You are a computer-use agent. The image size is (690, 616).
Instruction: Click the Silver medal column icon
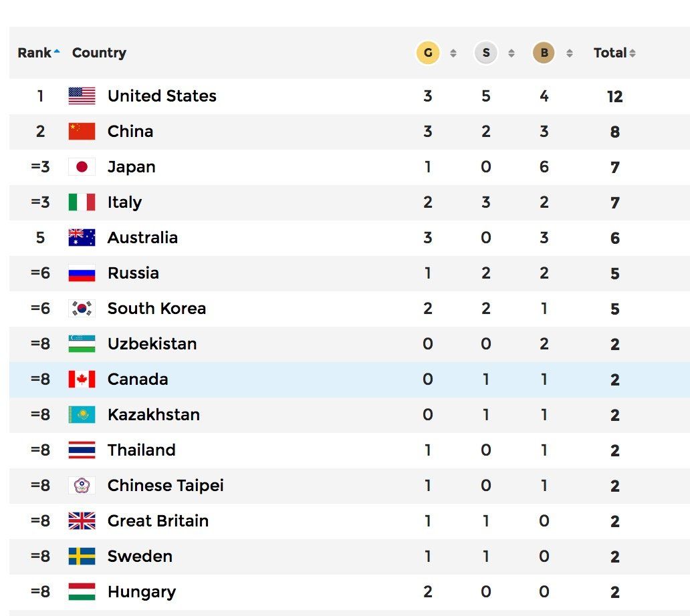tap(486, 53)
